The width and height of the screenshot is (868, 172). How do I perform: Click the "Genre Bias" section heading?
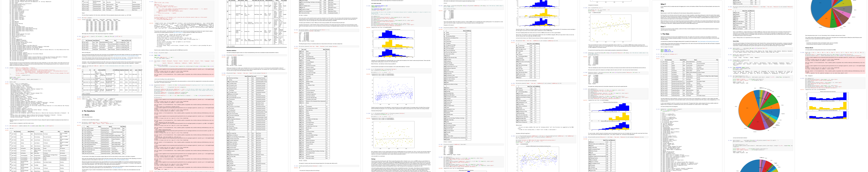point(736,41)
